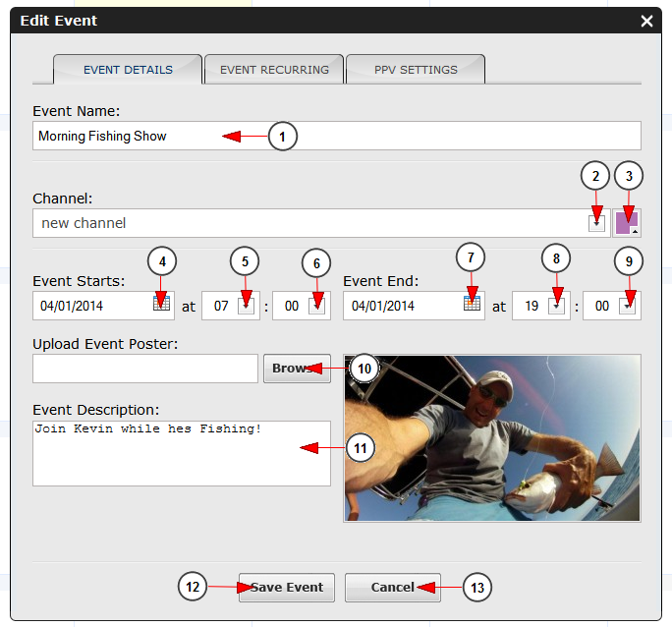Close the Edit Event dialog
Image resolution: width=672 pixels, height=627 pixels.
(646, 21)
